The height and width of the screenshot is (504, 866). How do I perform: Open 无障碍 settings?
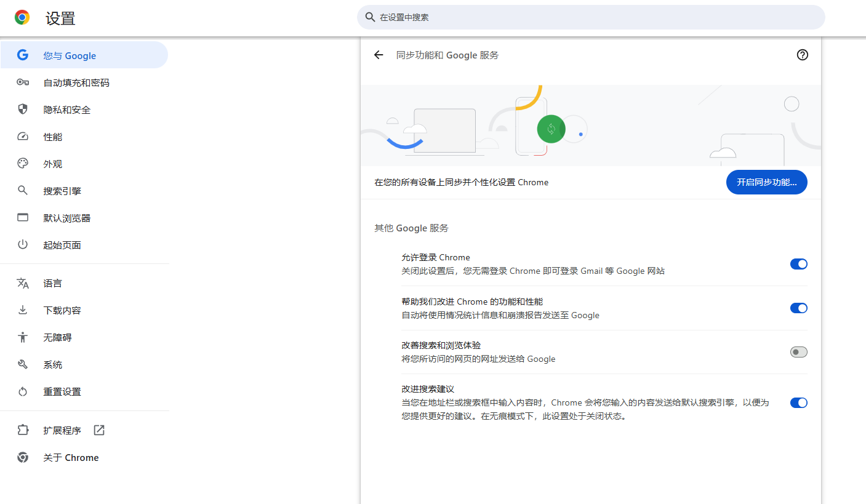click(x=84, y=337)
